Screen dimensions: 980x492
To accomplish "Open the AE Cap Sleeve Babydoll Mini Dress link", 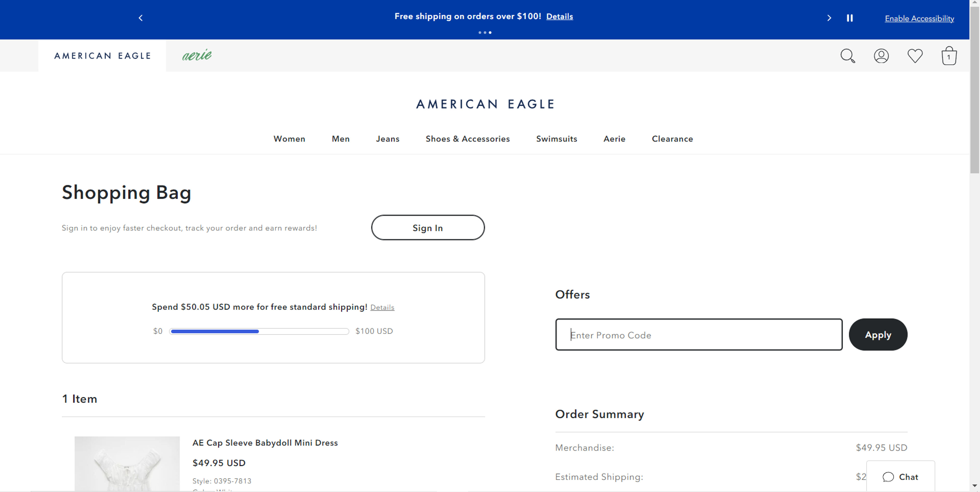I will (x=265, y=443).
